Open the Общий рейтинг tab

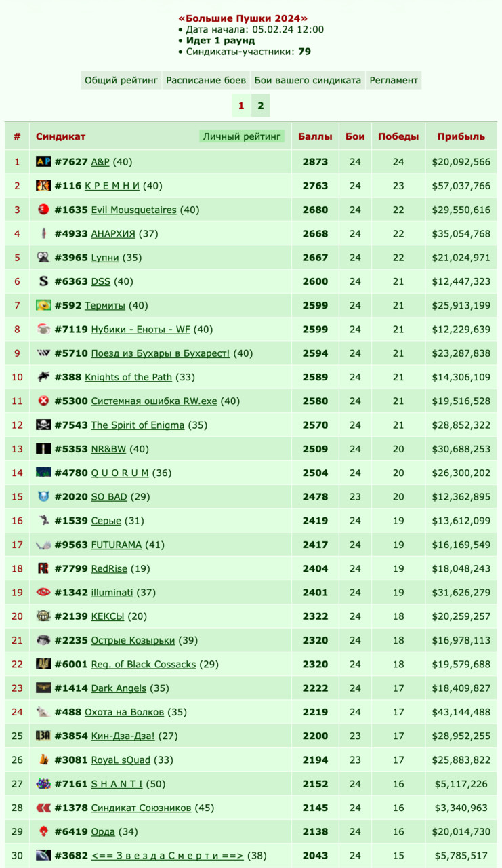click(121, 80)
